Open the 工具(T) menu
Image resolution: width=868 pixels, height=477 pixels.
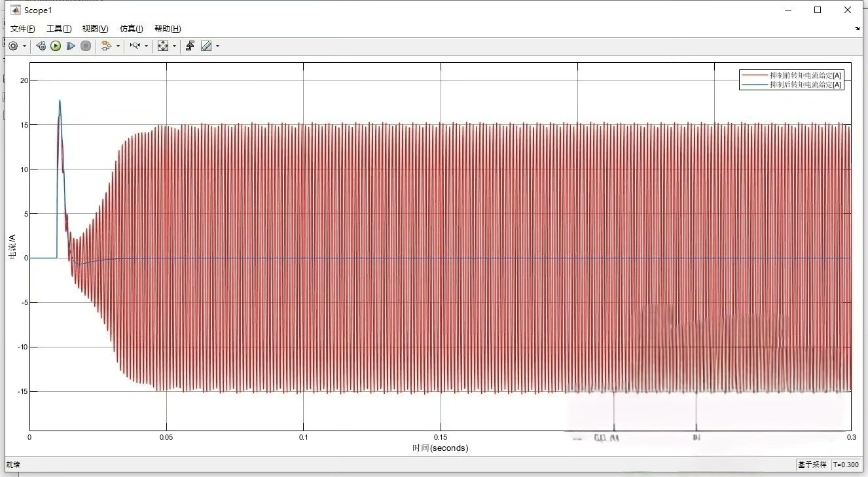pyautogui.click(x=59, y=29)
